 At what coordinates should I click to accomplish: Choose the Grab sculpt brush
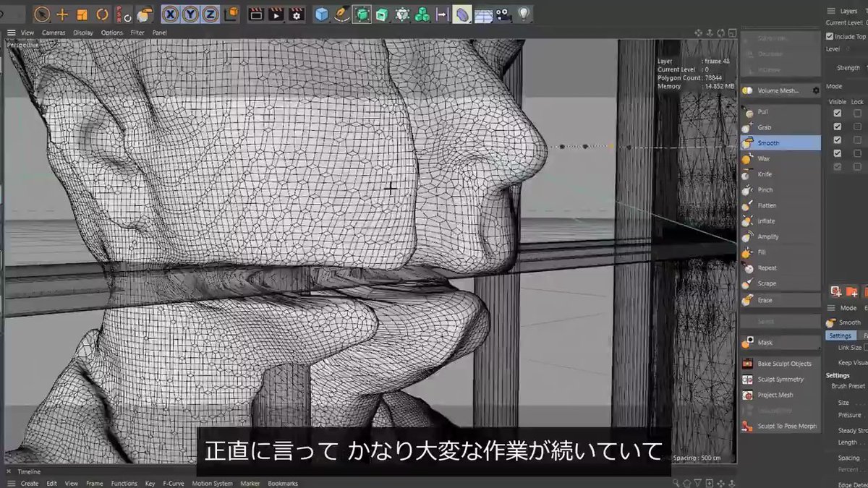(764, 127)
